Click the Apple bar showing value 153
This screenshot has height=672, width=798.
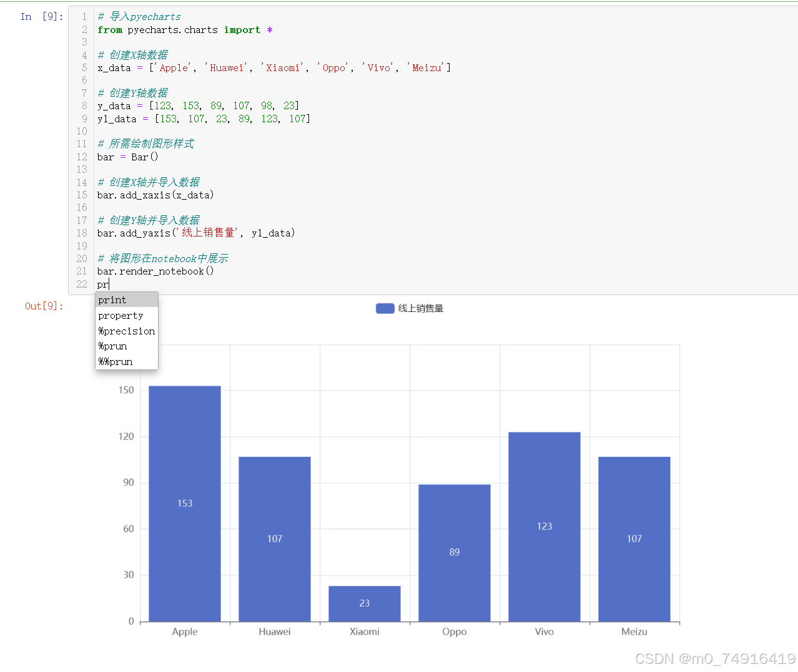pyautogui.click(x=184, y=503)
